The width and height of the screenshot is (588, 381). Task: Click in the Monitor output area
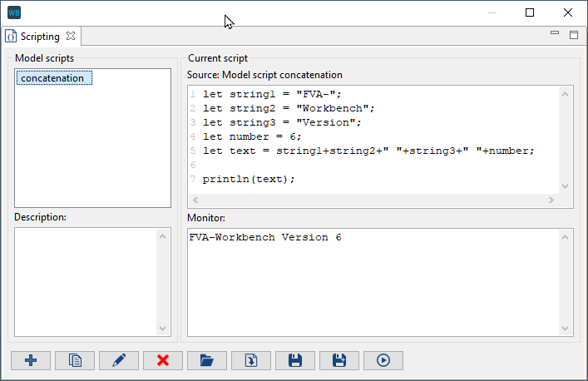tap(374, 283)
